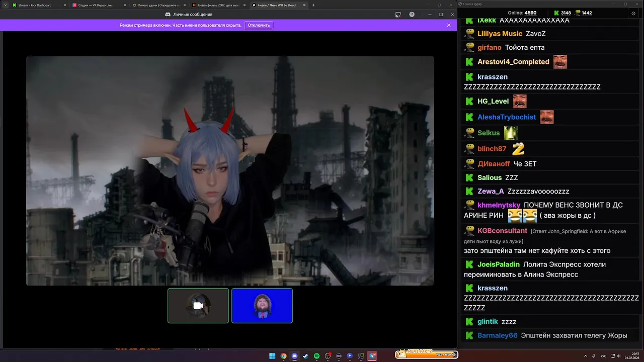Viewport: 644px width, 362px height.
Task: Click username Zewa_A in chat
Action: (491, 192)
